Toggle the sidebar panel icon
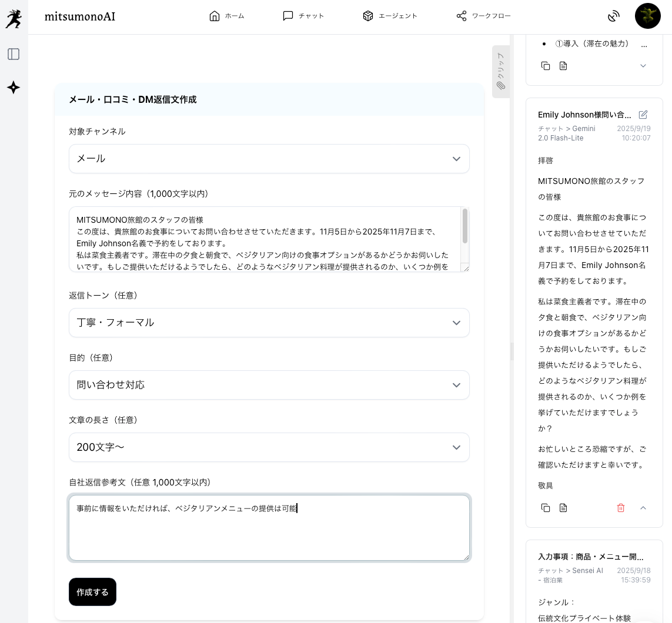This screenshot has width=672, height=623. [14, 54]
